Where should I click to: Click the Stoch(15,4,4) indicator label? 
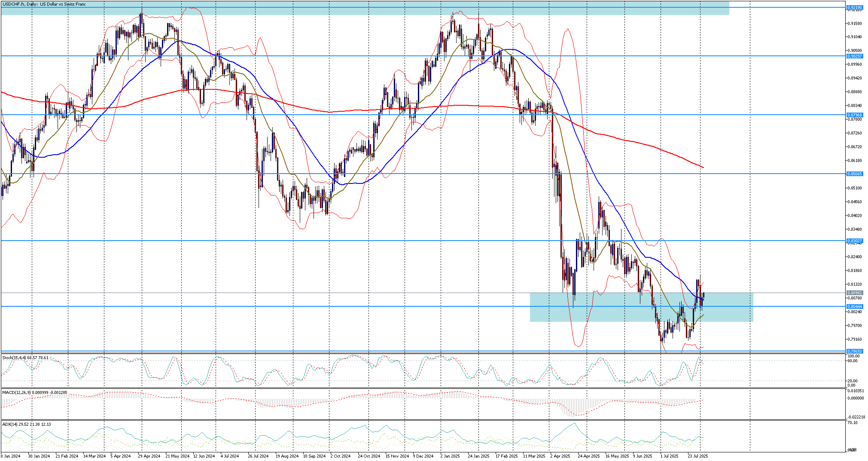[25, 357]
